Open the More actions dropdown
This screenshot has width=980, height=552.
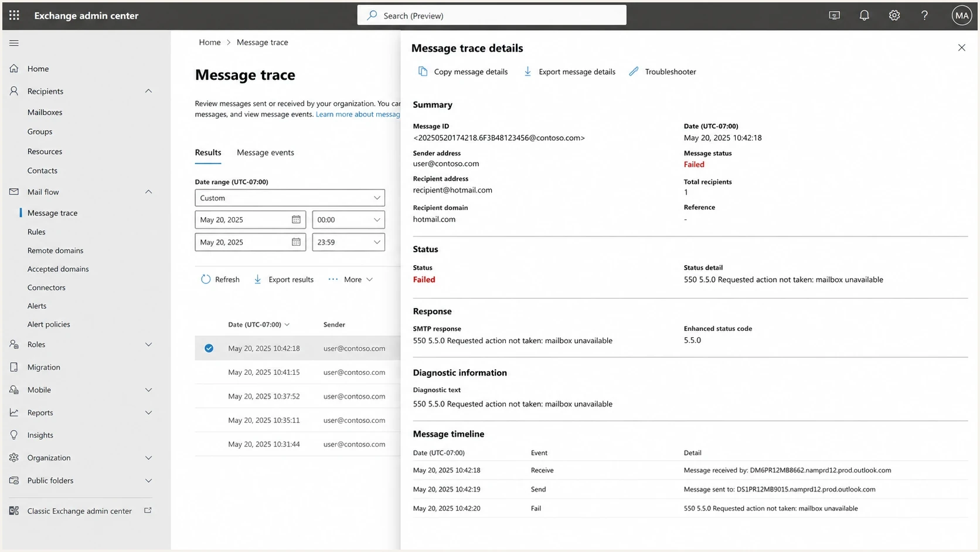351,279
